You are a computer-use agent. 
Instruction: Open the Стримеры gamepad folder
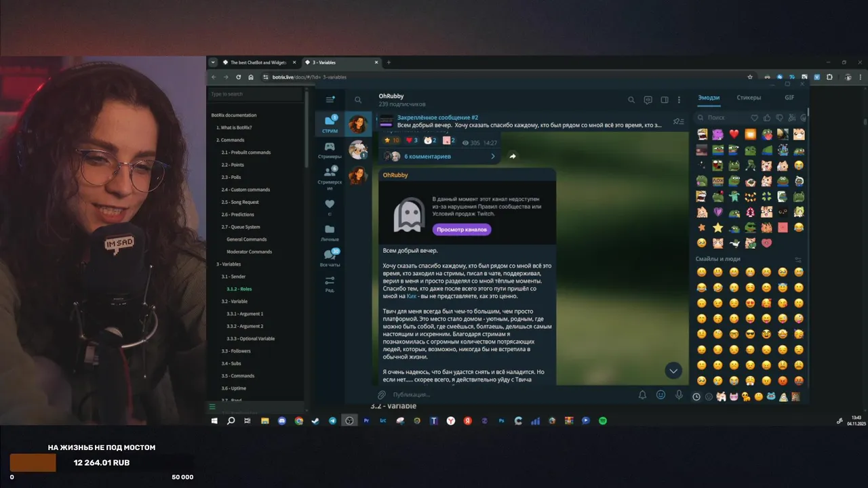click(x=330, y=150)
